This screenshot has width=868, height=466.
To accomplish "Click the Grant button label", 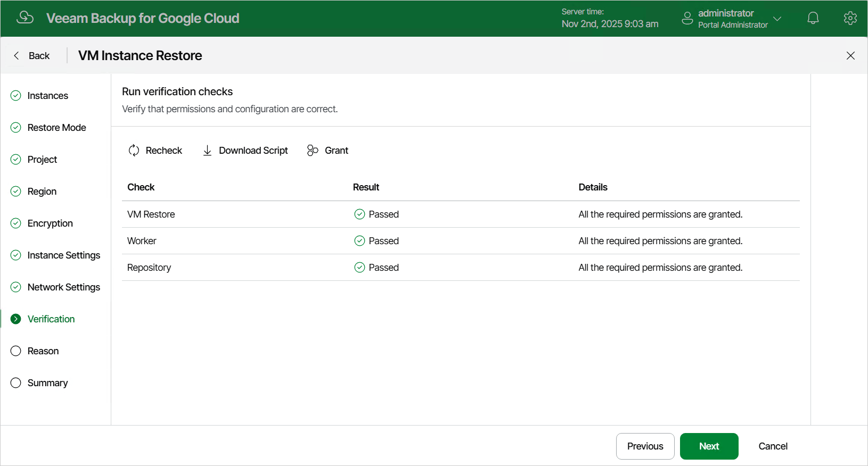I will coord(337,151).
